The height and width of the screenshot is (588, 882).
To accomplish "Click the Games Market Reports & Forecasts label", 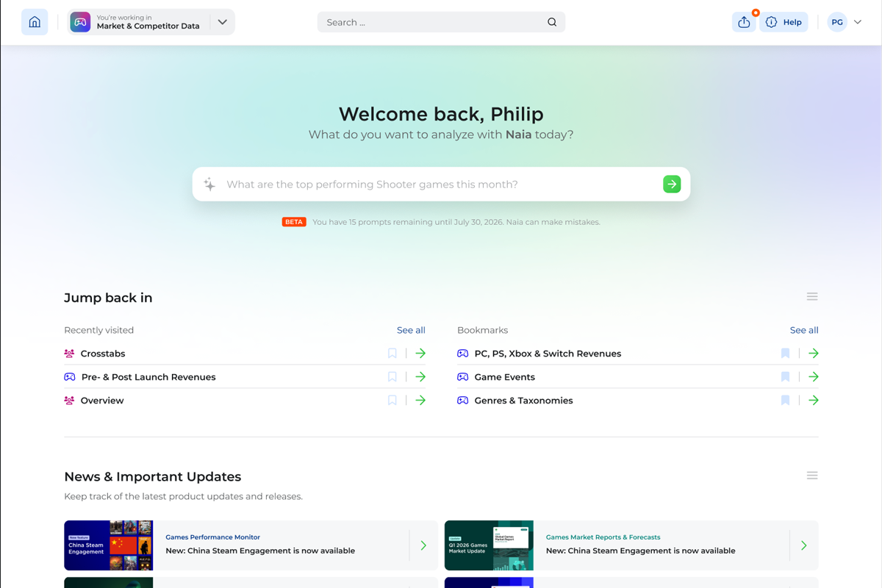I will 603,537.
